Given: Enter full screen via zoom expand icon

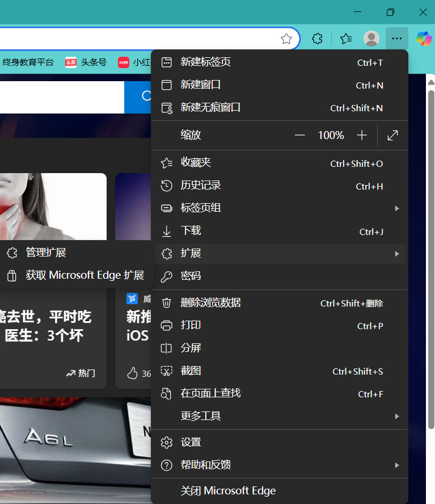Looking at the screenshot, I should click(x=392, y=135).
